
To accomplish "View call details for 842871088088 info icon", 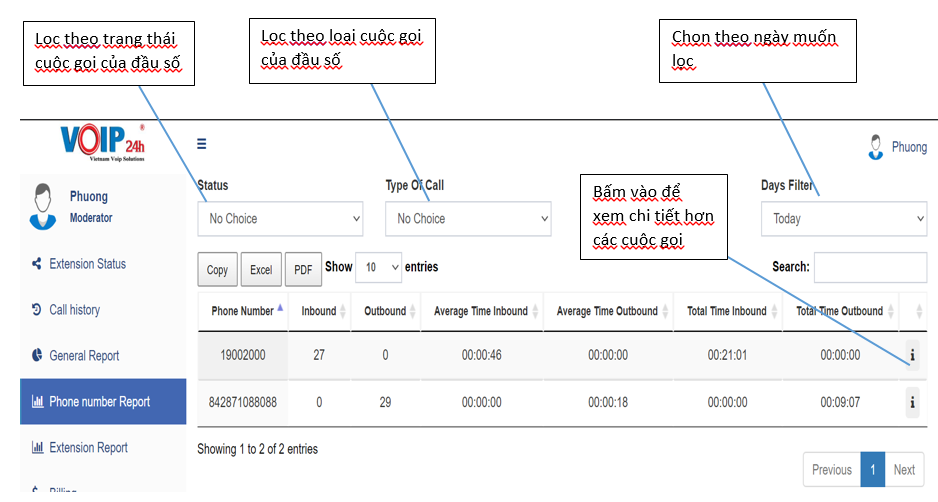I will click(x=912, y=402).
